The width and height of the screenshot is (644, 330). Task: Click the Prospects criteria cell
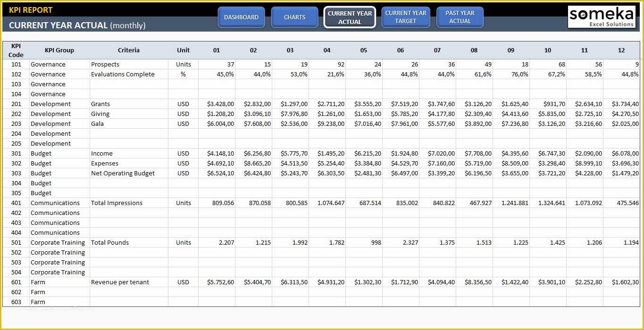pyautogui.click(x=129, y=64)
